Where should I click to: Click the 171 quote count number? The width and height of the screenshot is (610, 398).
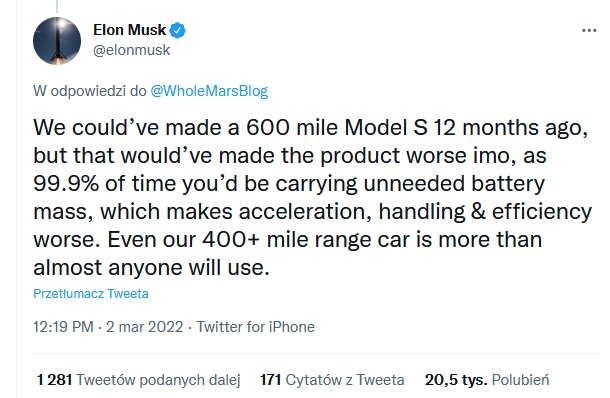270,380
